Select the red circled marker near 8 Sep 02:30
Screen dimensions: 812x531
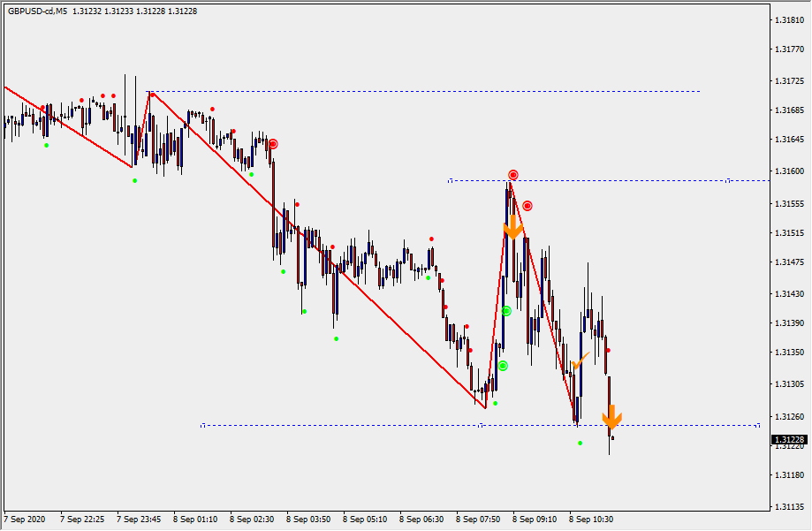tap(274, 144)
